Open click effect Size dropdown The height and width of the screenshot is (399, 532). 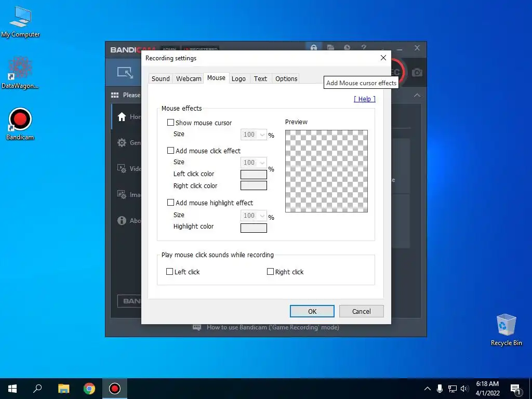pyautogui.click(x=254, y=163)
